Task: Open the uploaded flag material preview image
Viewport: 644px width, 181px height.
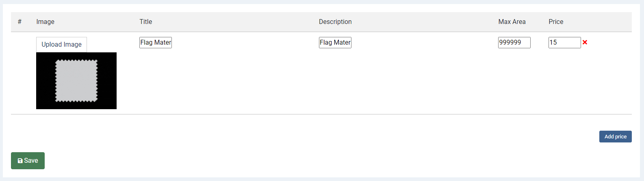Action: tap(76, 81)
